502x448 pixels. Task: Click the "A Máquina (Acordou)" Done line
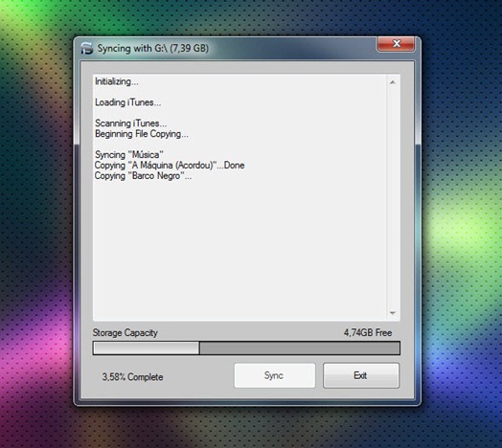(x=170, y=165)
